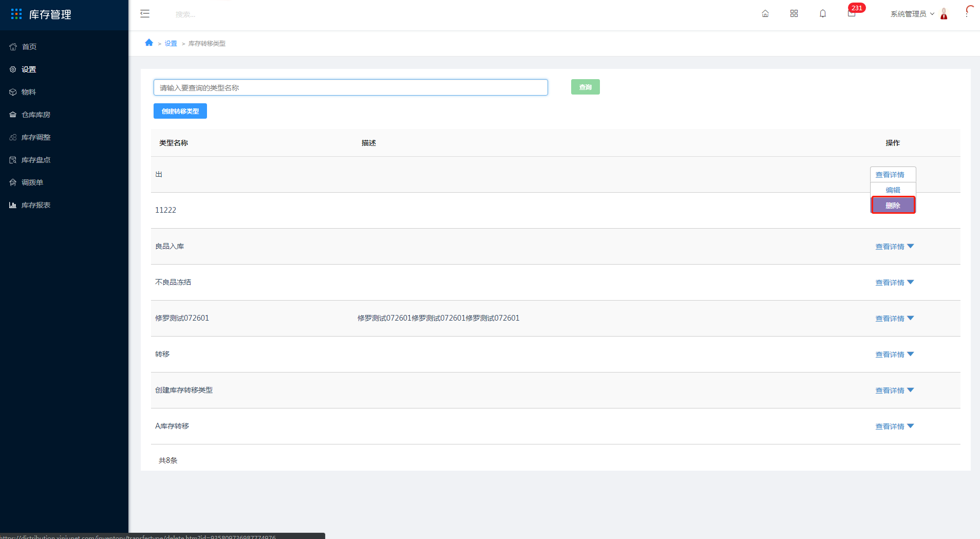Expand actions arrow for 创建库存转移类型 row
This screenshot has width=980, height=539.
[x=911, y=390]
